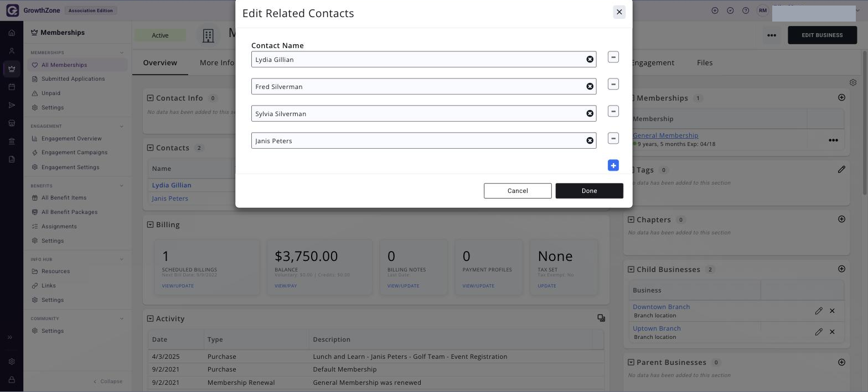Viewport: 868px width, 392px height.
Task: Edit Tags with the pencil icon
Action: click(841, 169)
